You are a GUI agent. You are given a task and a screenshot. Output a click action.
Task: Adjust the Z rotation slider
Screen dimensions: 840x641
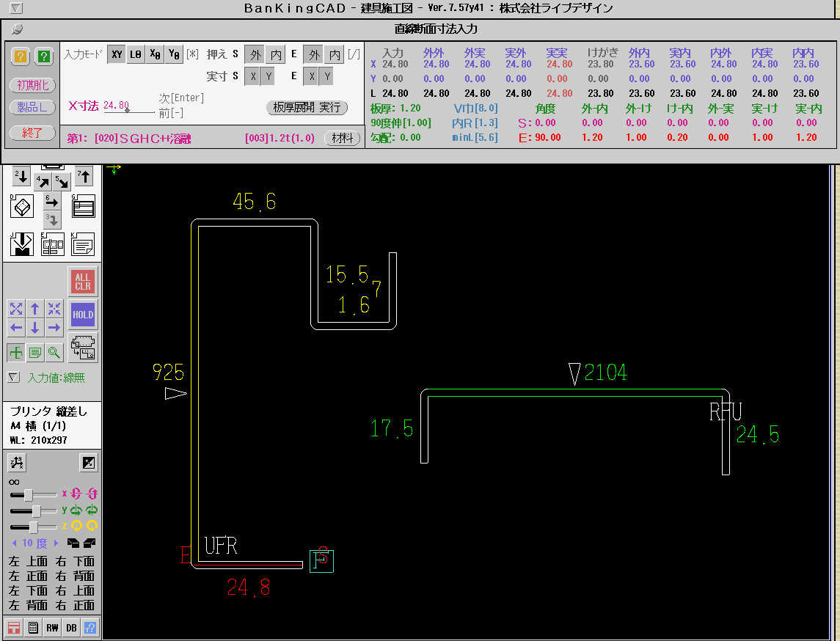[x=33, y=527]
